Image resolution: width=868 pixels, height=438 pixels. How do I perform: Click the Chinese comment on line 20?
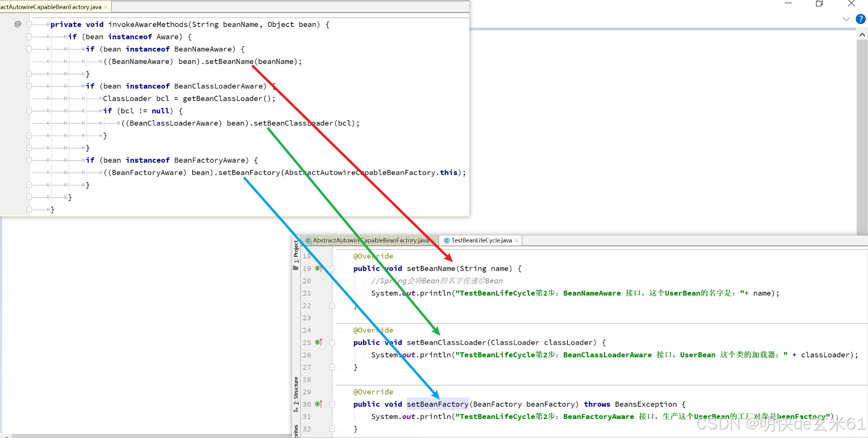437,281
